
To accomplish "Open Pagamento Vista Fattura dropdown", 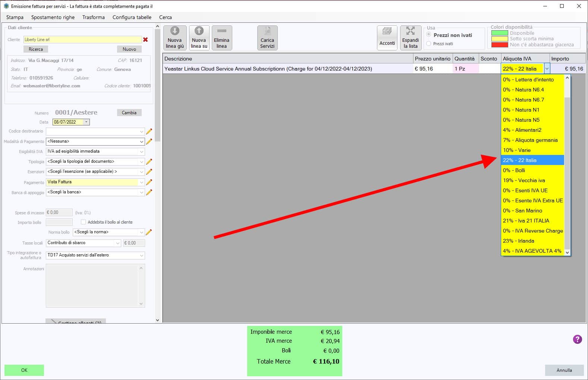I will click(141, 182).
